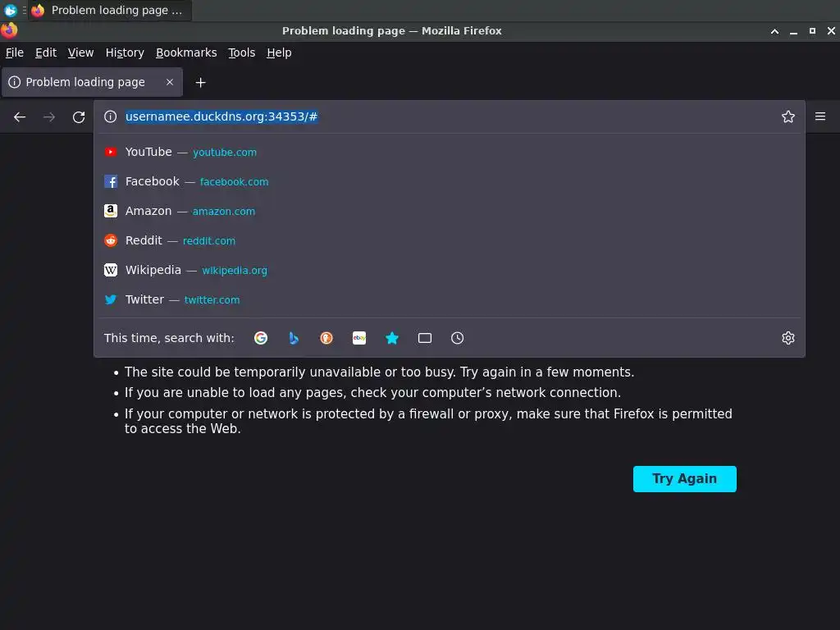
Task: Select the Wikipedia favicon suggestion
Action: [x=111, y=270]
